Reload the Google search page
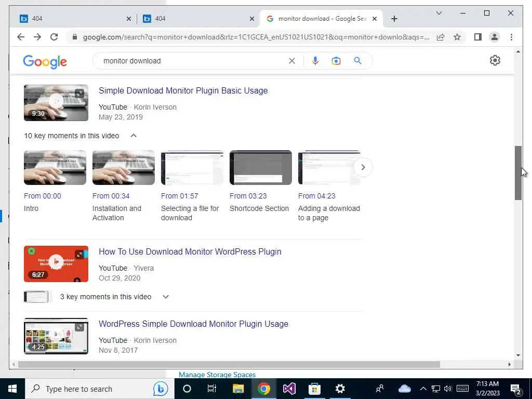This screenshot has width=532, height=399. 54,37
